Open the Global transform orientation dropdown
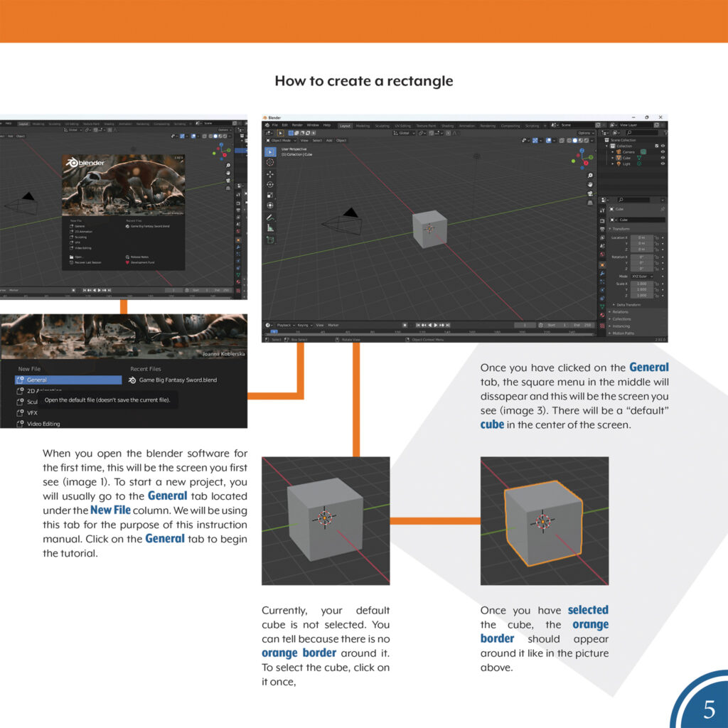This screenshot has width=728, height=728. click(405, 133)
